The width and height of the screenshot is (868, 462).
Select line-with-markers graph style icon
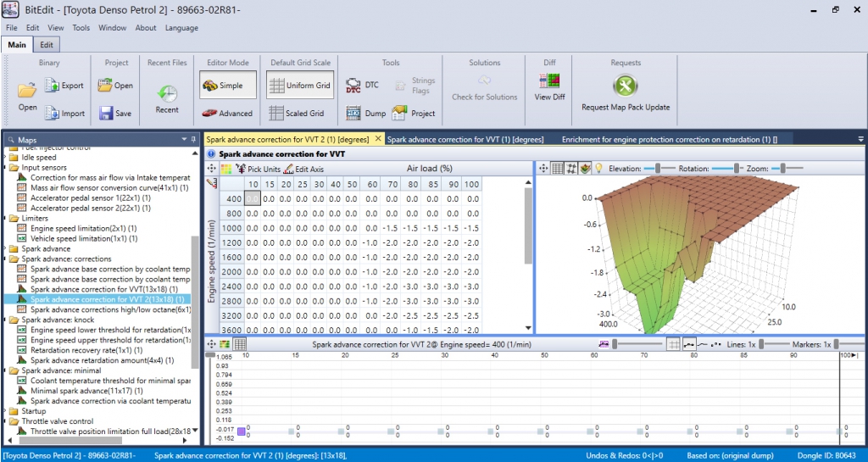point(689,344)
